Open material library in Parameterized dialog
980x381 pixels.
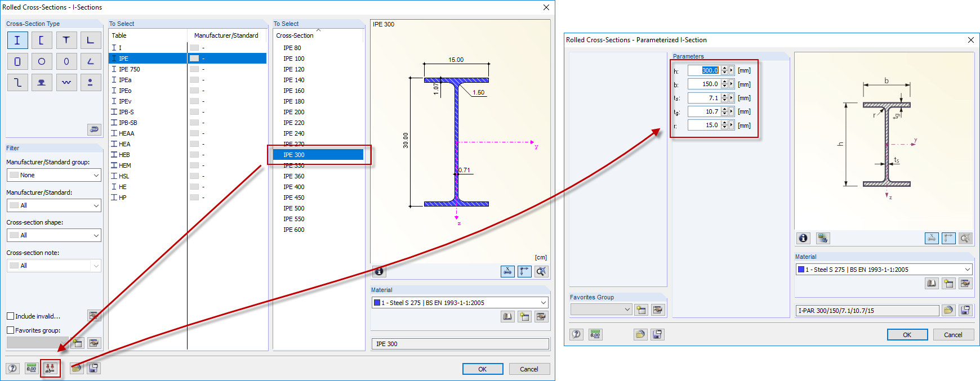point(932,283)
